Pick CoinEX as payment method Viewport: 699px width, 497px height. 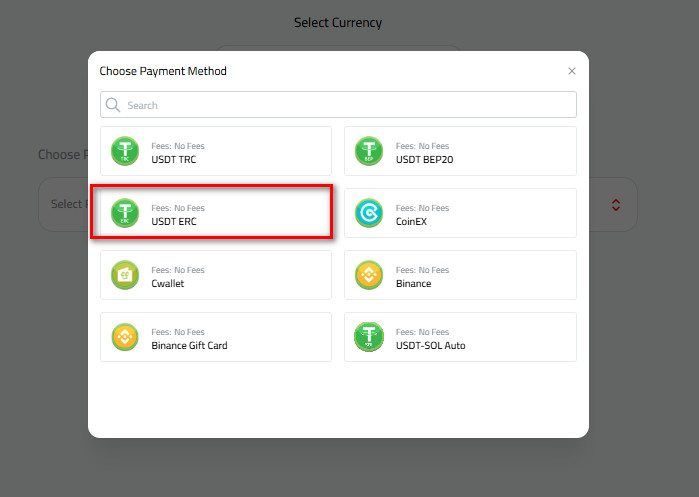point(461,213)
